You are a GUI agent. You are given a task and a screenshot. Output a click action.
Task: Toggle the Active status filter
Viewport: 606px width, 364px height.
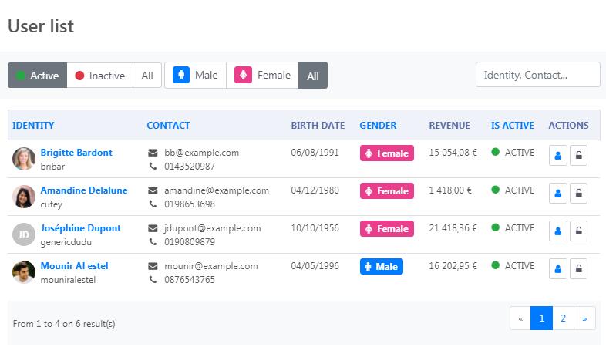tap(37, 76)
